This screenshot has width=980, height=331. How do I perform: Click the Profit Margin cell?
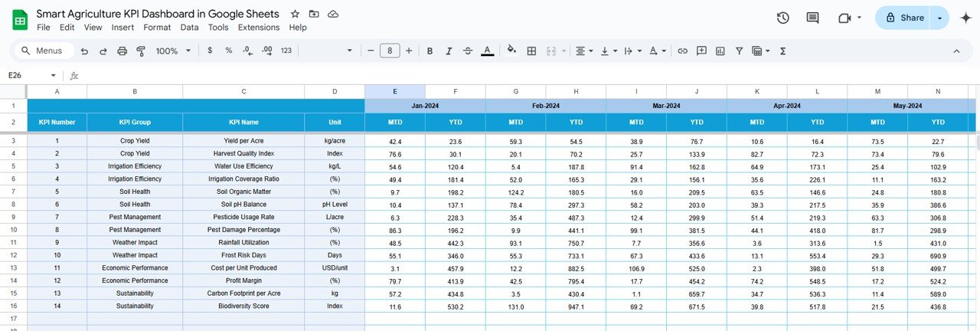pyautogui.click(x=243, y=280)
